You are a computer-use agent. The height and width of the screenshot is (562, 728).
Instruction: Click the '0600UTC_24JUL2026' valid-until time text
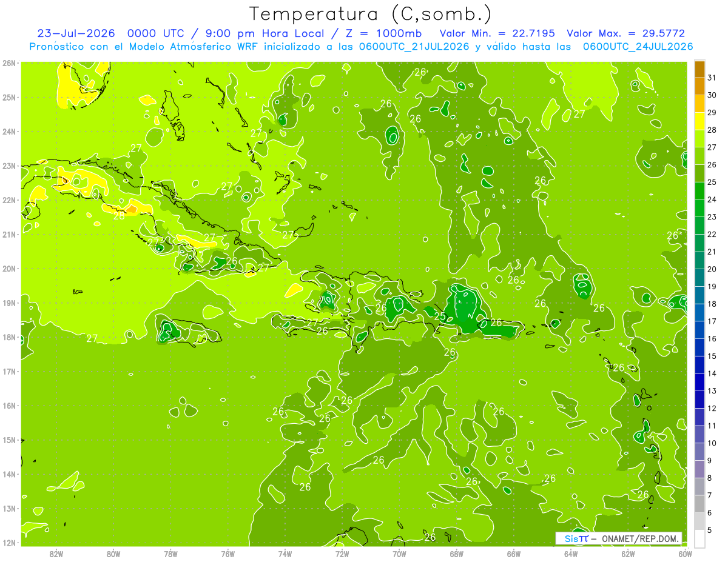click(638, 47)
